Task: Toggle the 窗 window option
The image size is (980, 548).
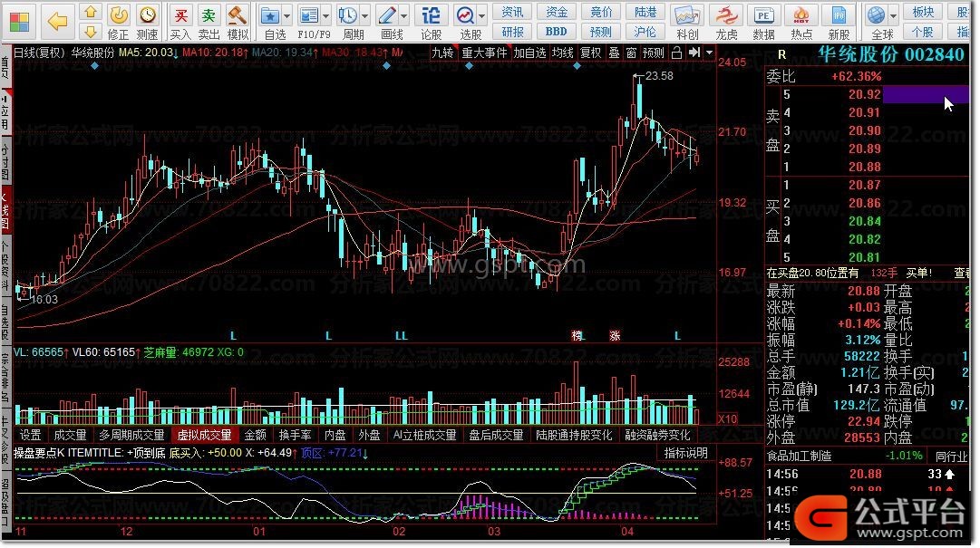Action: point(631,53)
